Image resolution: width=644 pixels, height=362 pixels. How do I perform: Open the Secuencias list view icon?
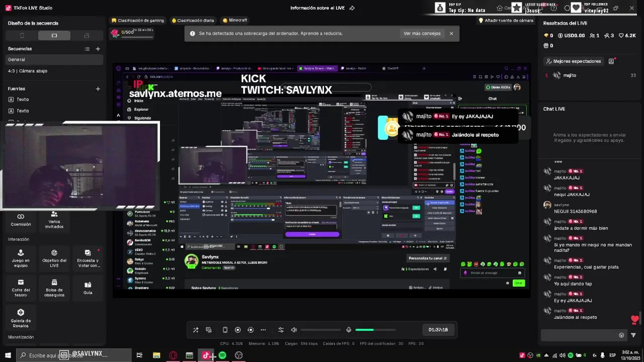tap(87, 49)
